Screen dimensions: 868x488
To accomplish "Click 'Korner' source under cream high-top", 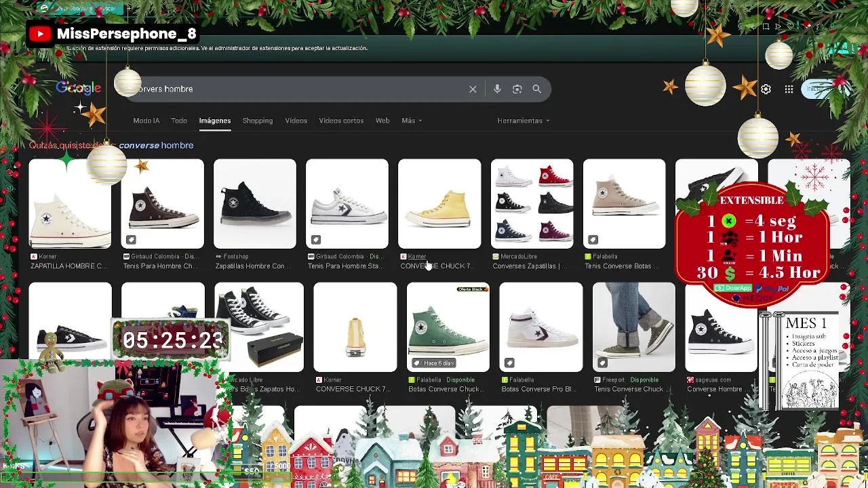I will (47, 256).
